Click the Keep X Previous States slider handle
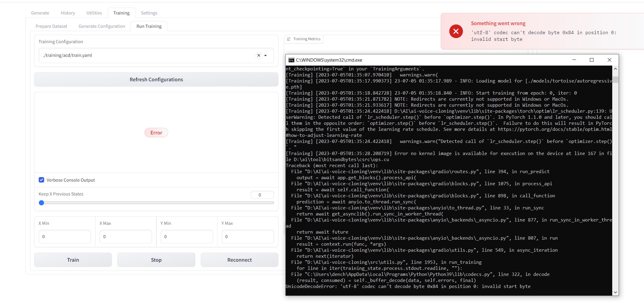This screenshot has width=644, height=304. click(41, 203)
